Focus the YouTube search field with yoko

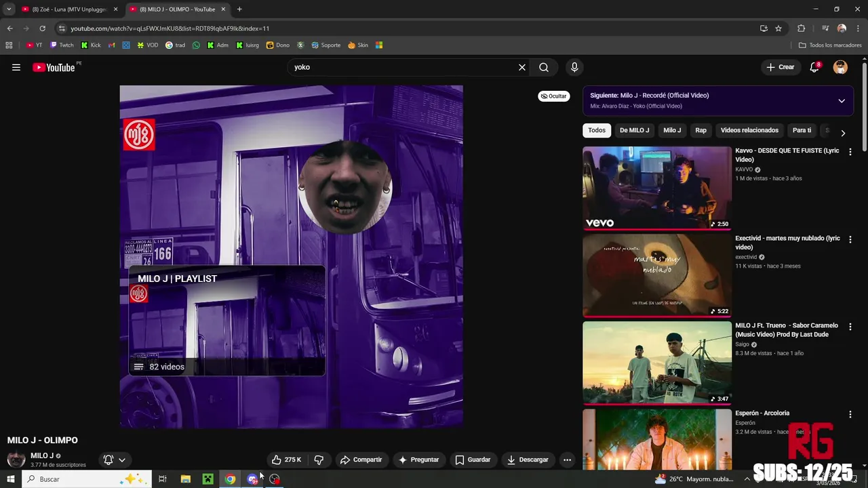point(403,67)
